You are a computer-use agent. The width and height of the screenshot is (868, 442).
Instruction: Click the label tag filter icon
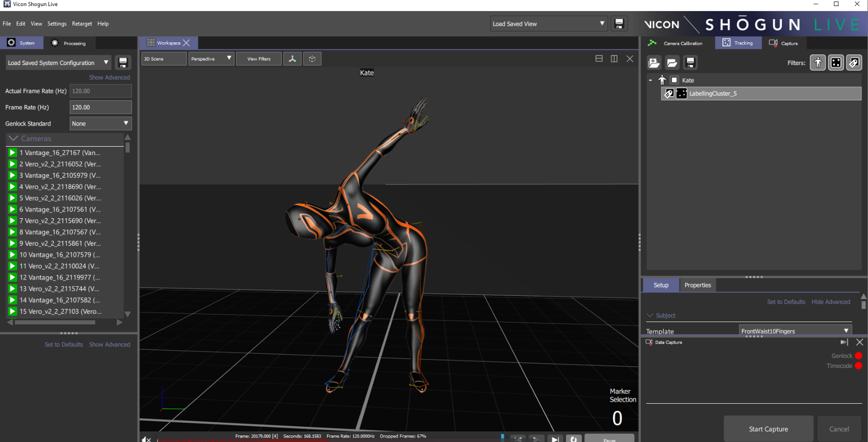854,63
